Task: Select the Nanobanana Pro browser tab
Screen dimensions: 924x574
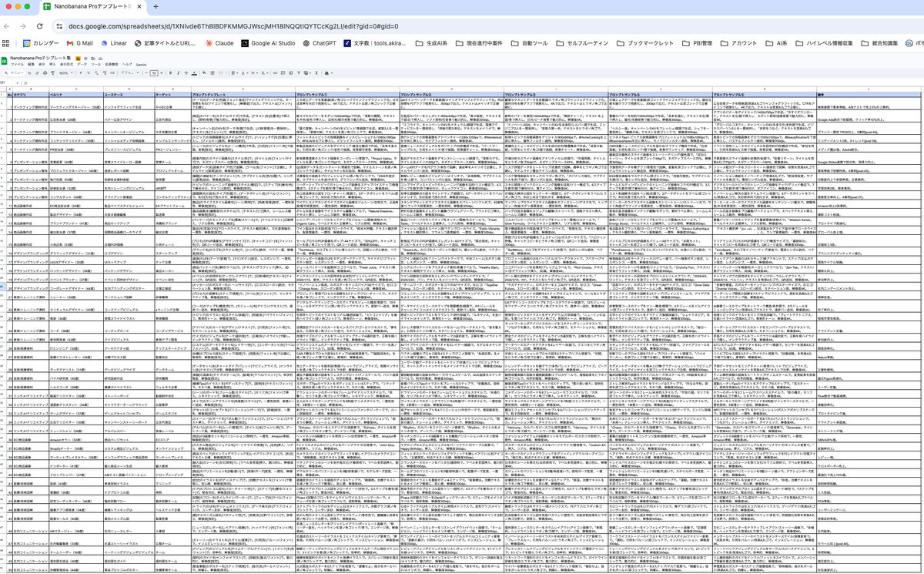Action: coord(92,6)
